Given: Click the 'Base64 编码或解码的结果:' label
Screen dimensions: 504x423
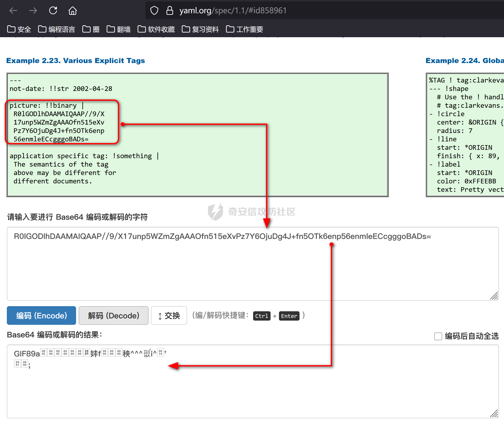Looking at the screenshot, I should click(54, 335).
